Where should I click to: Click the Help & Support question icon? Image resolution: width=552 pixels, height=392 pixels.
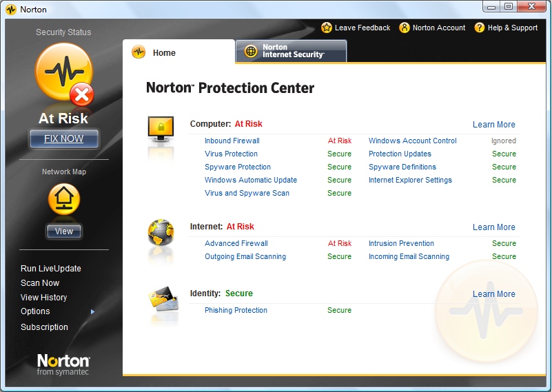480,28
